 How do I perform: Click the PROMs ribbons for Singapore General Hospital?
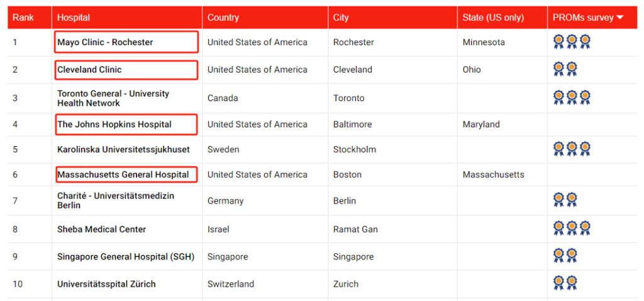point(565,256)
